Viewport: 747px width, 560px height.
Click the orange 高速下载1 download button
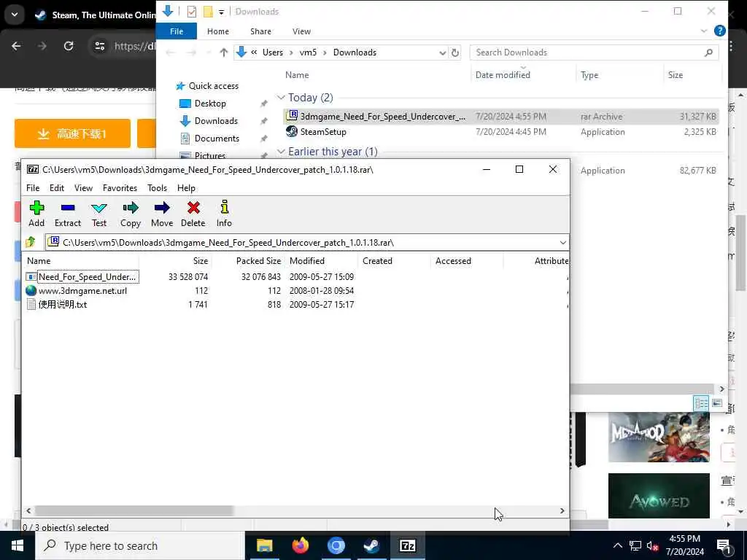(72, 134)
